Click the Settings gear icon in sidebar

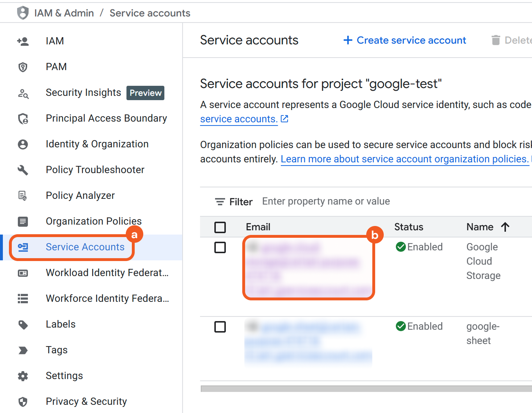(23, 376)
